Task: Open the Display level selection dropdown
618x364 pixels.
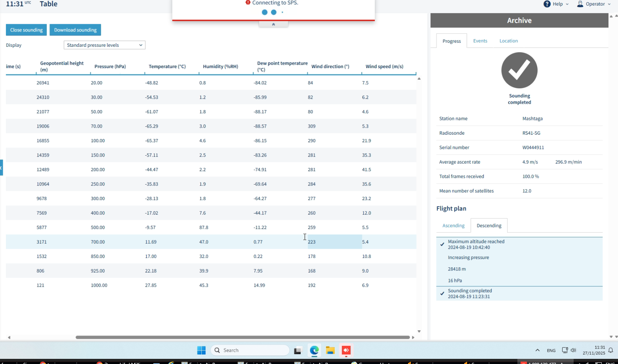Action: click(x=105, y=45)
